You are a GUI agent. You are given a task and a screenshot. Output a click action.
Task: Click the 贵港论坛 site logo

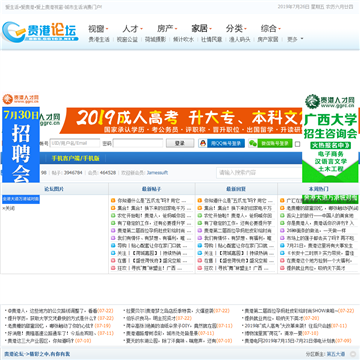40,32
